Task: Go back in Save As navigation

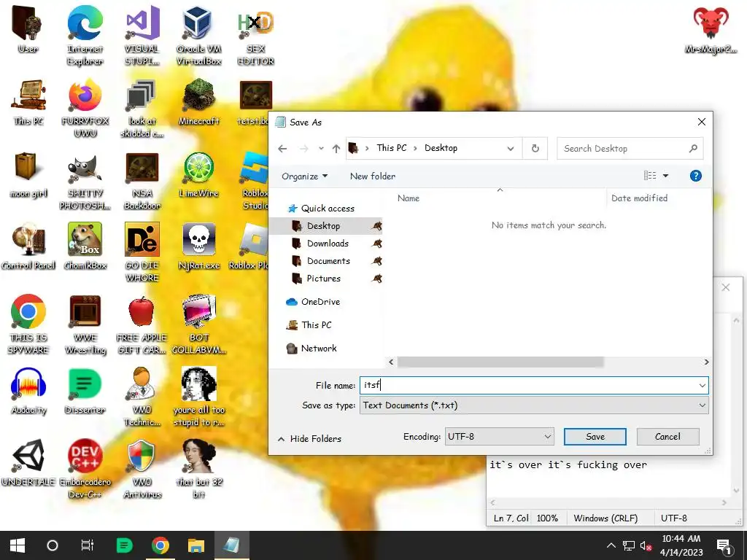Action: tap(282, 149)
